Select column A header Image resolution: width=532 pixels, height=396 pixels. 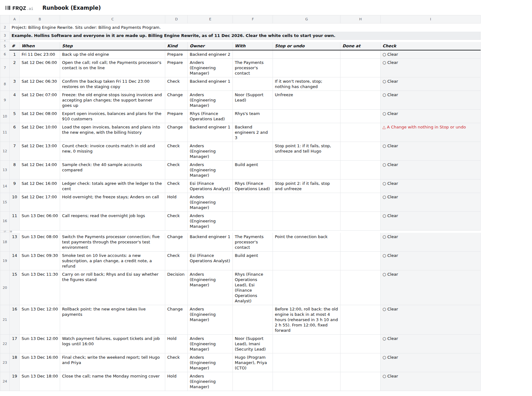click(x=14, y=19)
